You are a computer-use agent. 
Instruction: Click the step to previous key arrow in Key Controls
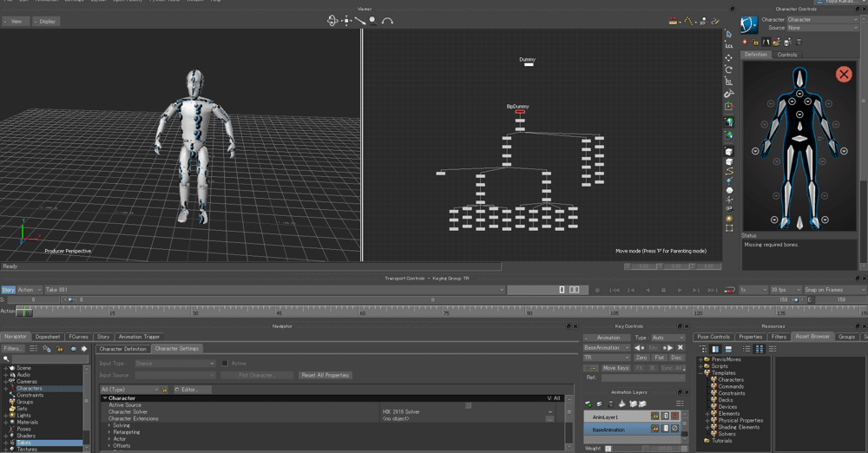coord(639,348)
